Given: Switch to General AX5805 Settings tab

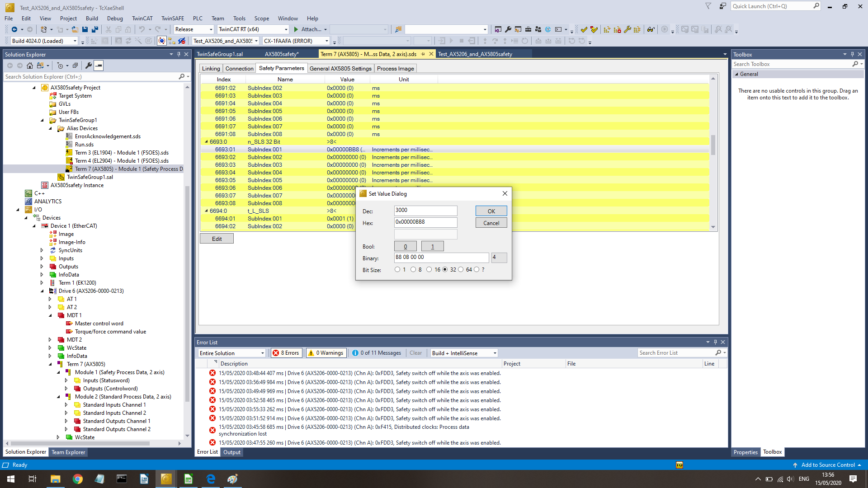Looking at the screenshot, I should point(340,69).
